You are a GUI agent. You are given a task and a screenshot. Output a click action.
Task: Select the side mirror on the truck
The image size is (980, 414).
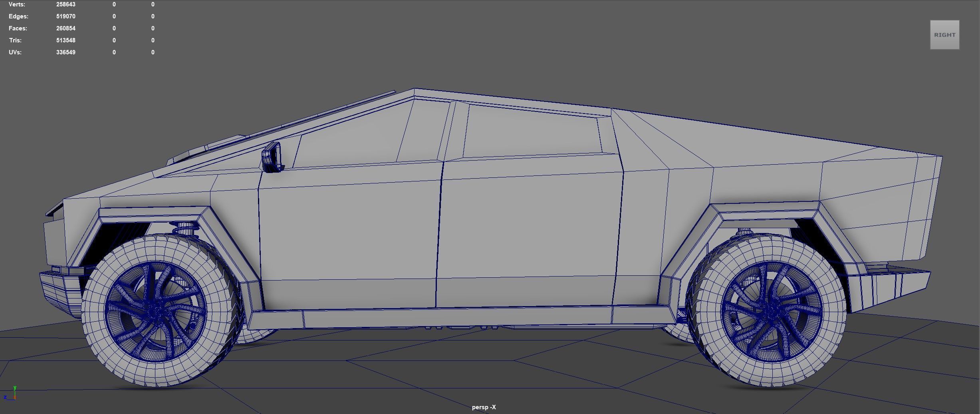(272, 157)
